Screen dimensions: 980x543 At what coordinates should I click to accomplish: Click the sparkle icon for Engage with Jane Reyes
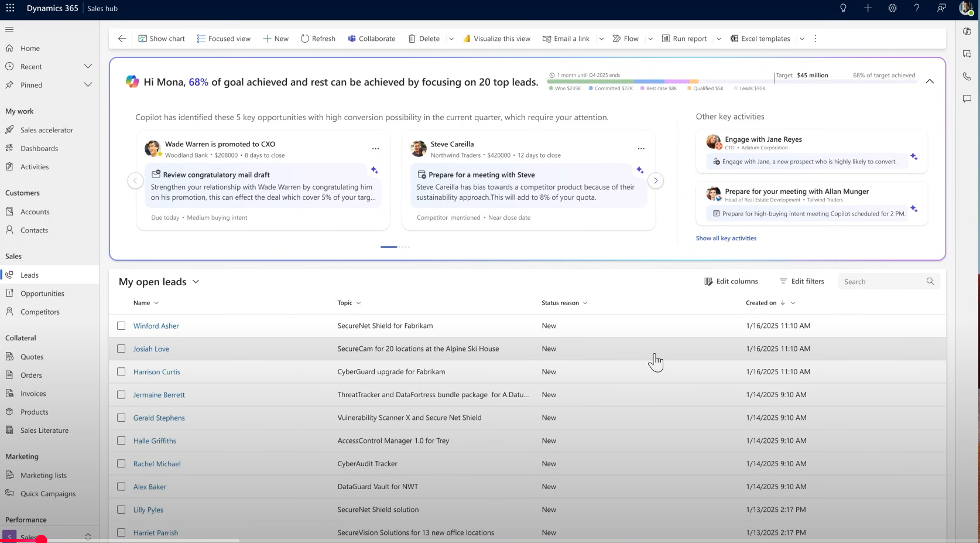(914, 157)
